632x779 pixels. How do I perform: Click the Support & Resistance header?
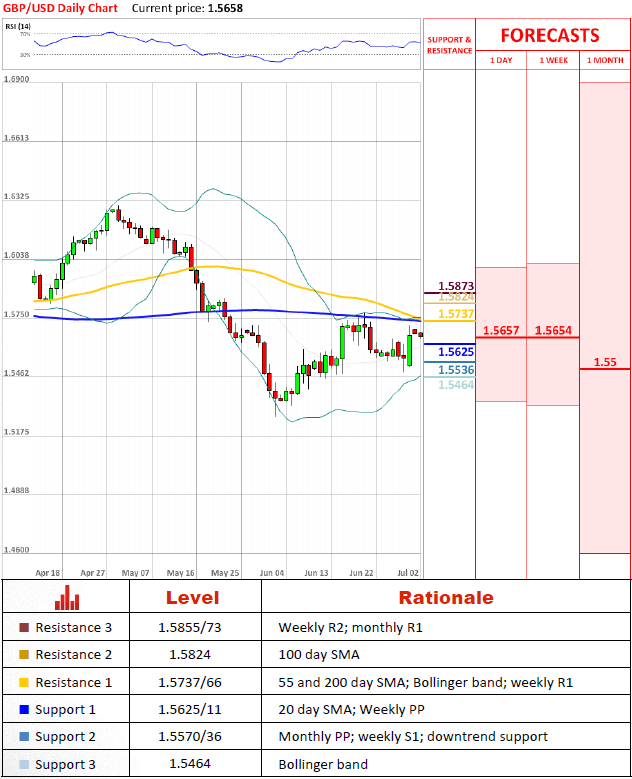click(x=449, y=45)
